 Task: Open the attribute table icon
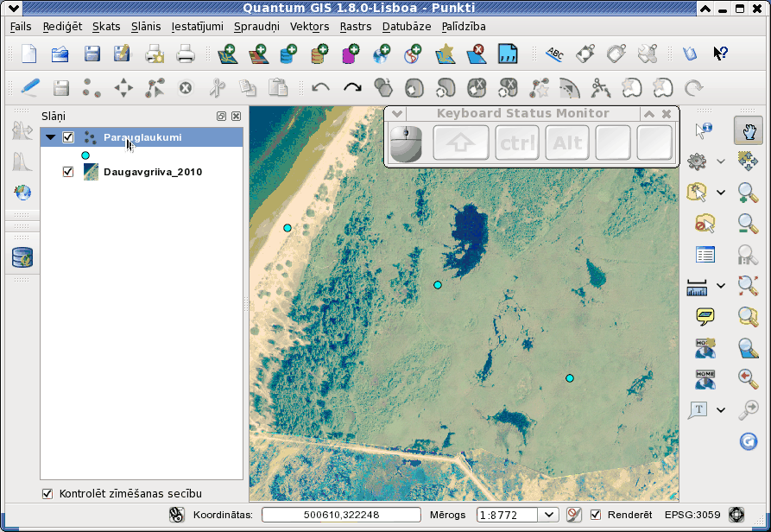(705, 255)
